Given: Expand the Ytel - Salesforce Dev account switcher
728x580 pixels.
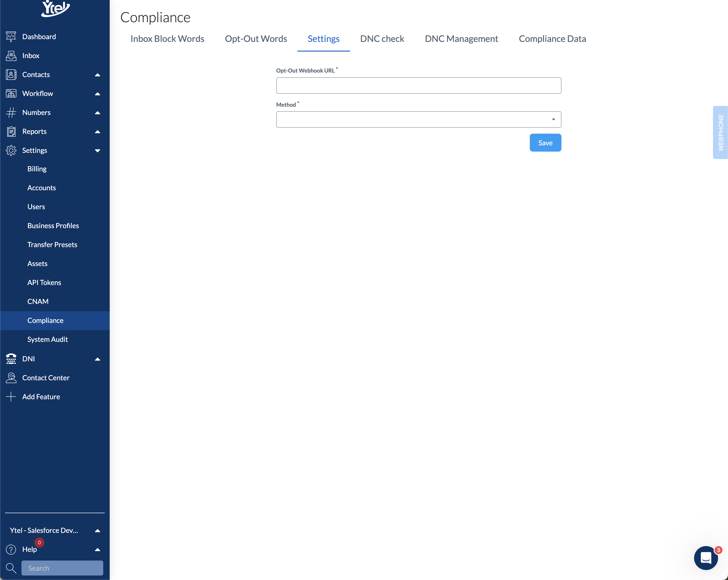Looking at the screenshot, I should point(97,530).
